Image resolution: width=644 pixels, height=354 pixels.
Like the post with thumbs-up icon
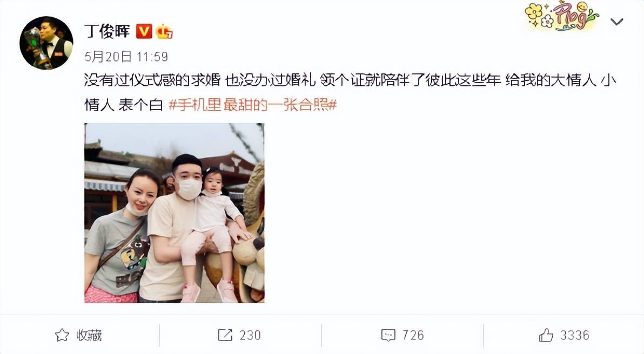(546, 335)
